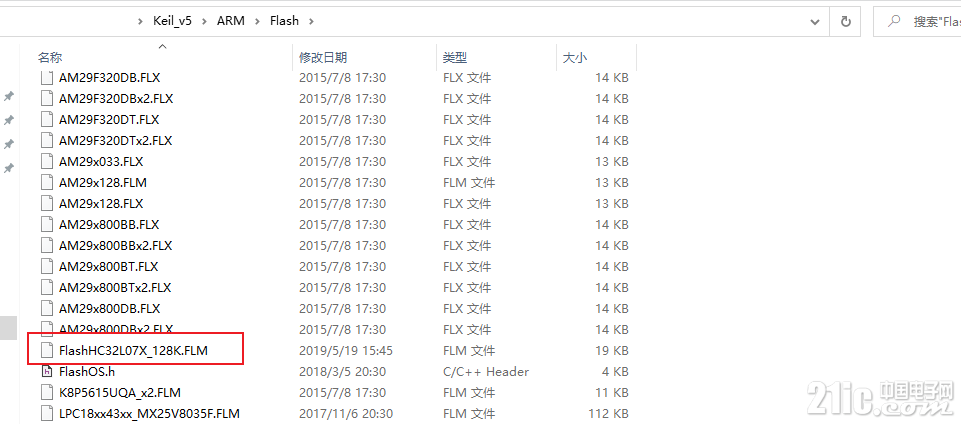Click the 类型 column header
The width and height of the screenshot is (961, 424).
click(x=455, y=58)
